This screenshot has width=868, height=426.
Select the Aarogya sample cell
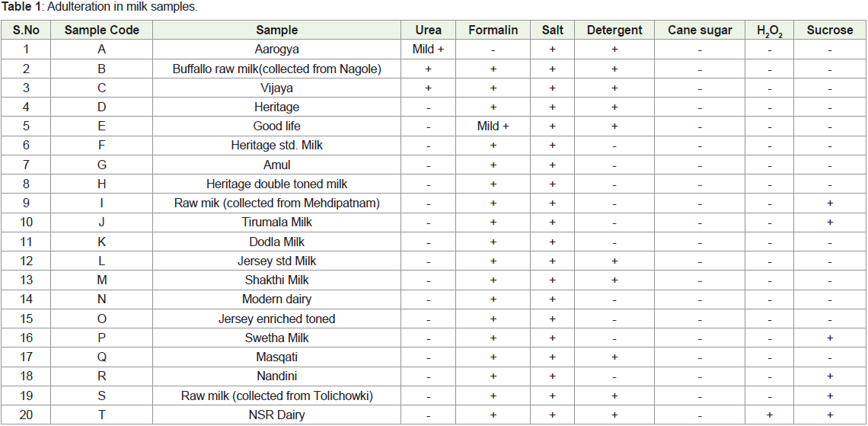pyautogui.click(x=277, y=50)
